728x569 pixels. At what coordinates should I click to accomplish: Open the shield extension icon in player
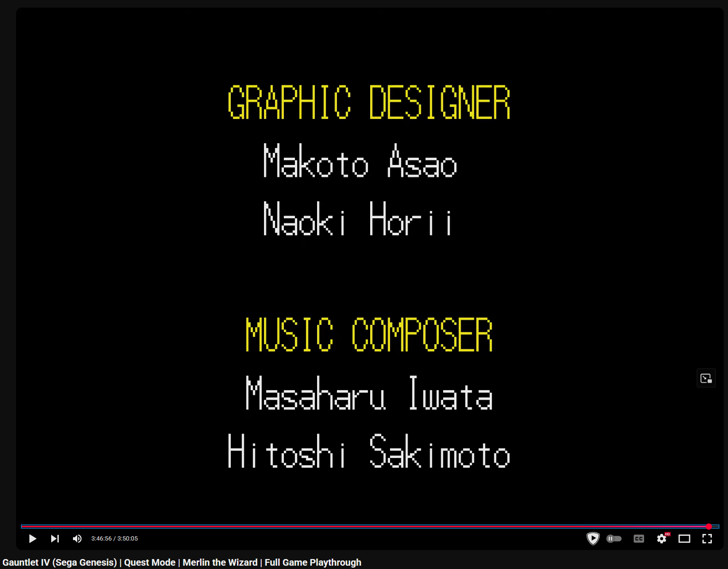pos(593,539)
